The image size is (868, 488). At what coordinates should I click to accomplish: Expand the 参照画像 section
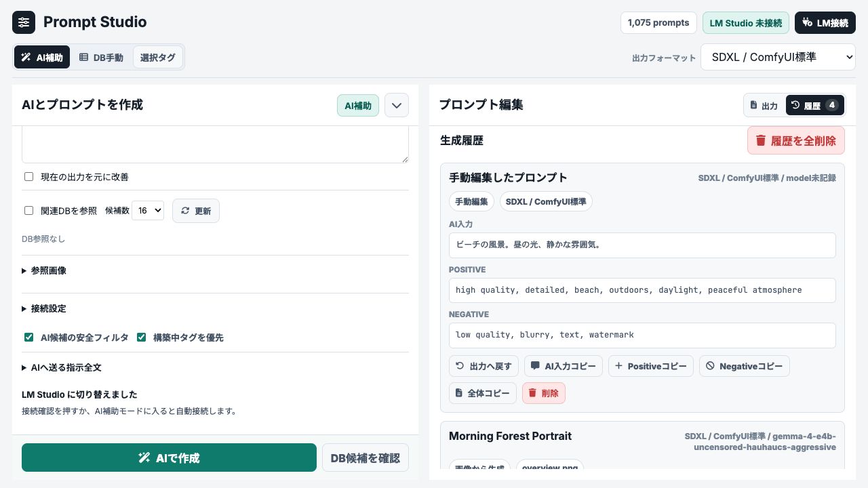[x=44, y=270]
